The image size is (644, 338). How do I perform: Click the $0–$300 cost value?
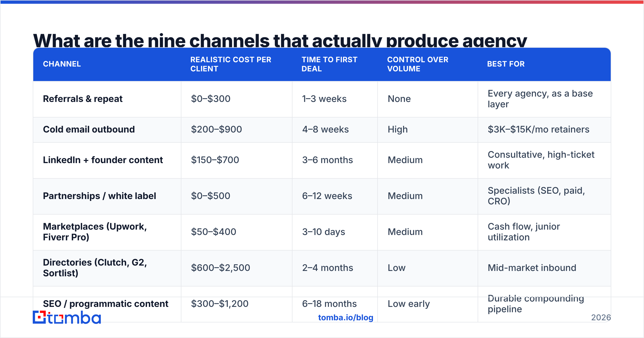point(211,99)
